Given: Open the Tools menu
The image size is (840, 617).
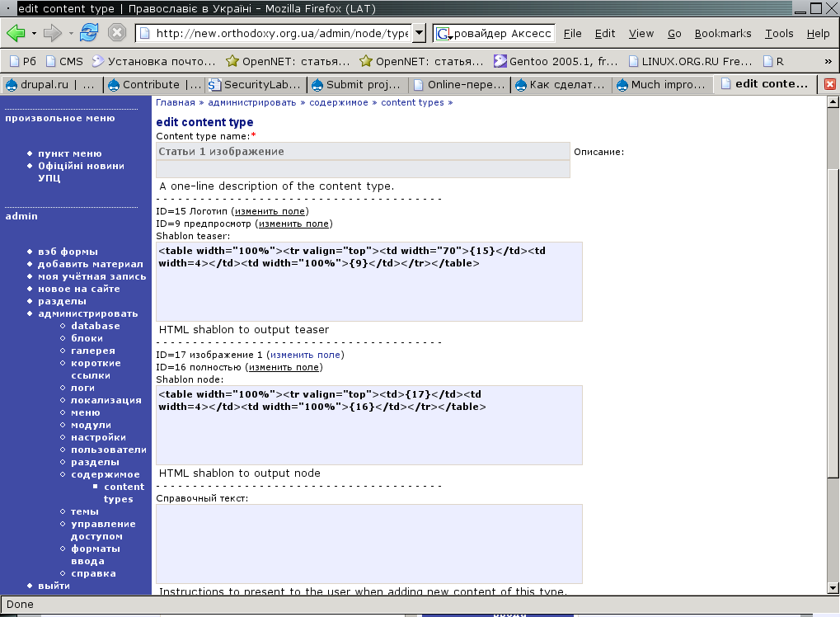Looking at the screenshot, I should [779, 33].
